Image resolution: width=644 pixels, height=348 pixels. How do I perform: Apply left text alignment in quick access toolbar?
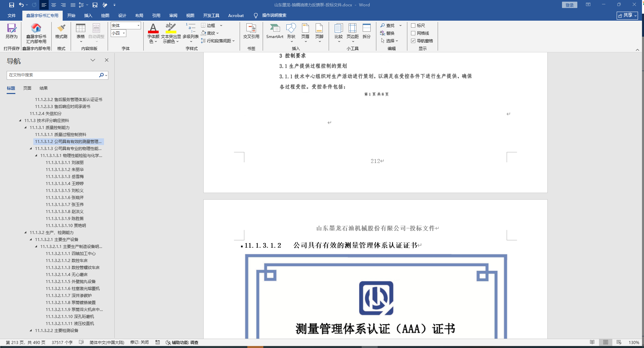pyautogui.click(x=44, y=5)
